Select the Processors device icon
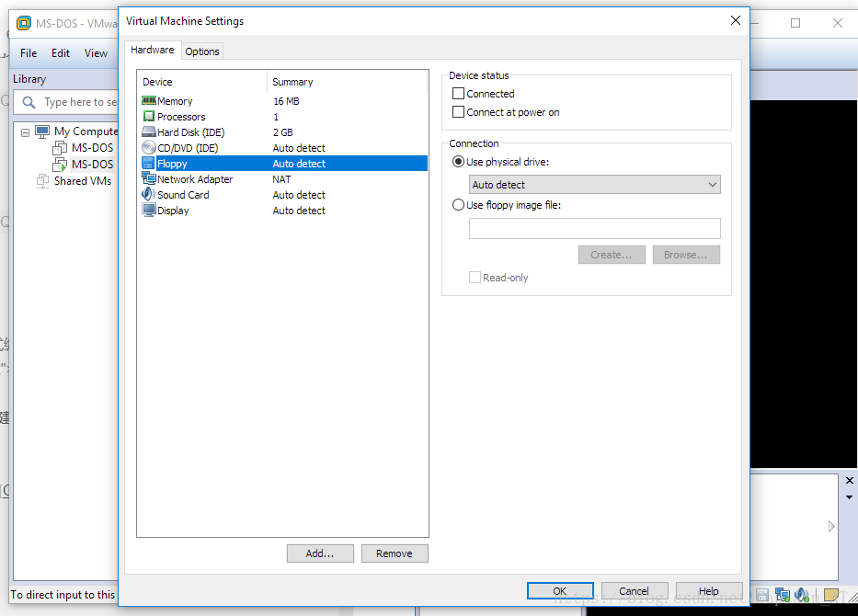The width and height of the screenshot is (858, 616). (x=148, y=117)
